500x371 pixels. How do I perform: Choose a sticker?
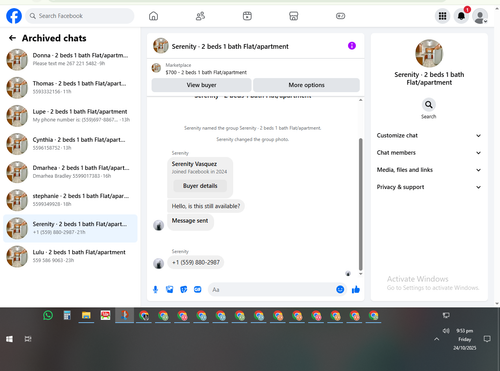(x=184, y=289)
